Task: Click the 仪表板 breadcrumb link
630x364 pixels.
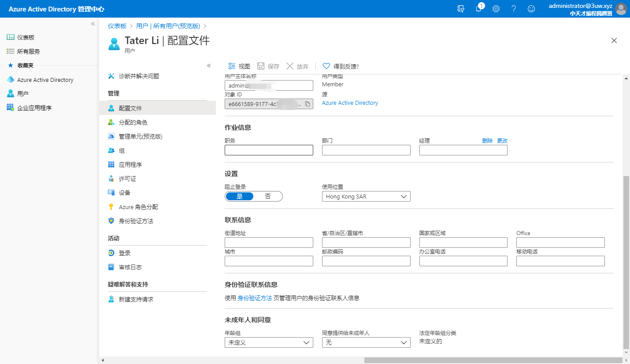Action: point(117,26)
